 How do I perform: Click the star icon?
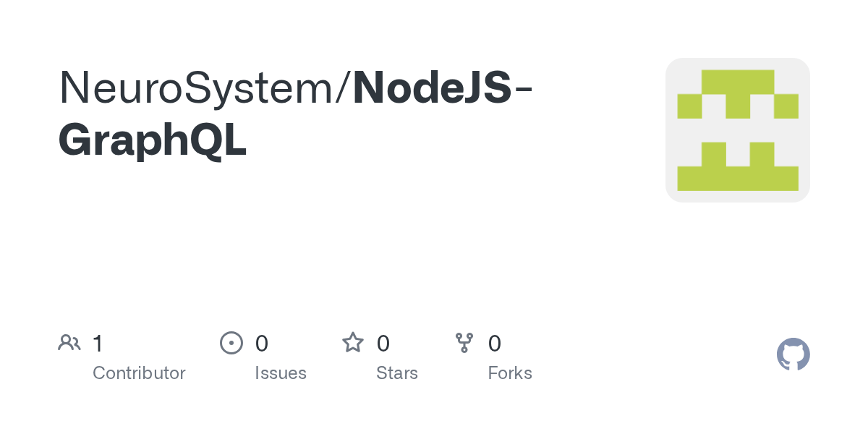click(x=353, y=342)
